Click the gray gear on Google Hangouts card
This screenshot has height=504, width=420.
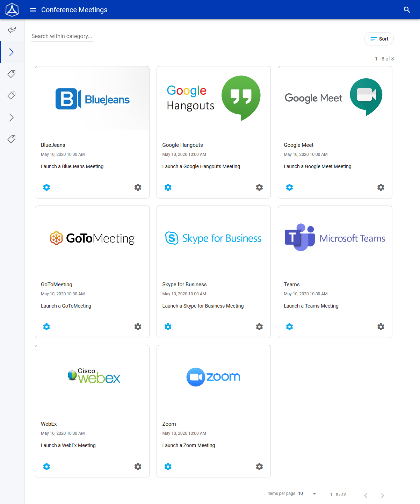[259, 187]
